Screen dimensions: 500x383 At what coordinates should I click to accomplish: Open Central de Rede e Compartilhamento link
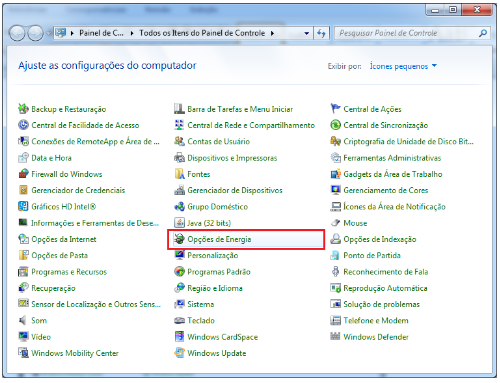251,125
